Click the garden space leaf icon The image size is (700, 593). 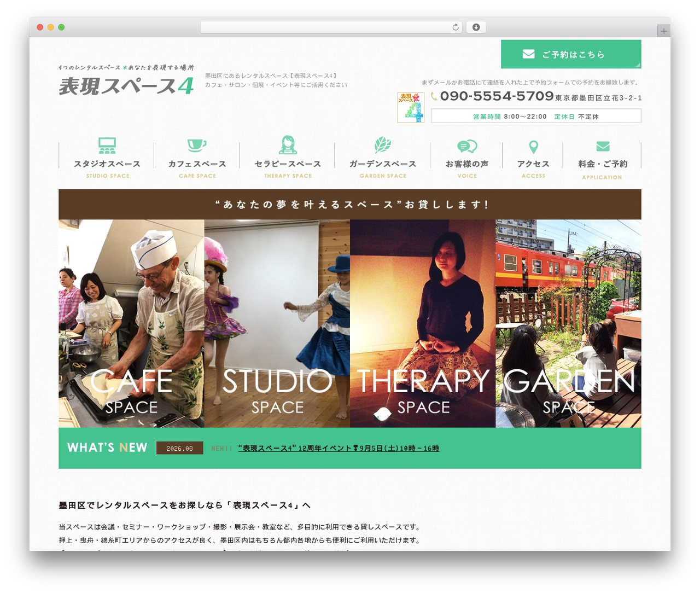click(x=383, y=145)
